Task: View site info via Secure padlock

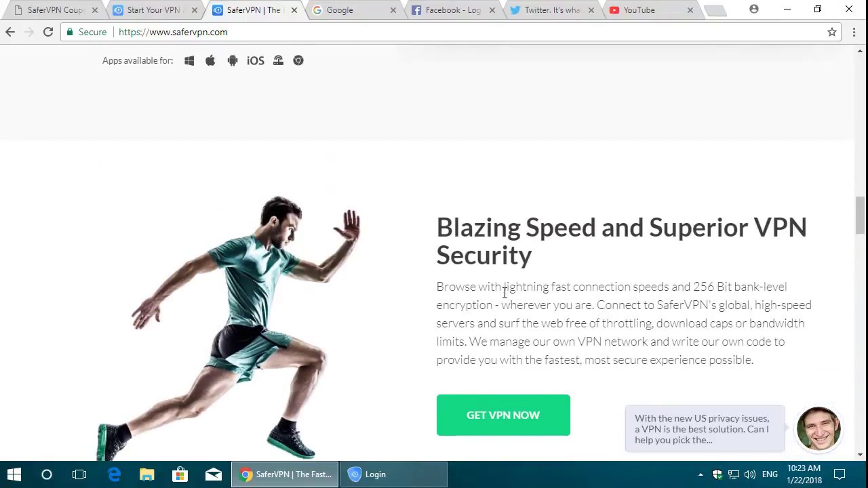Action: pyautogui.click(x=86, y=32)
